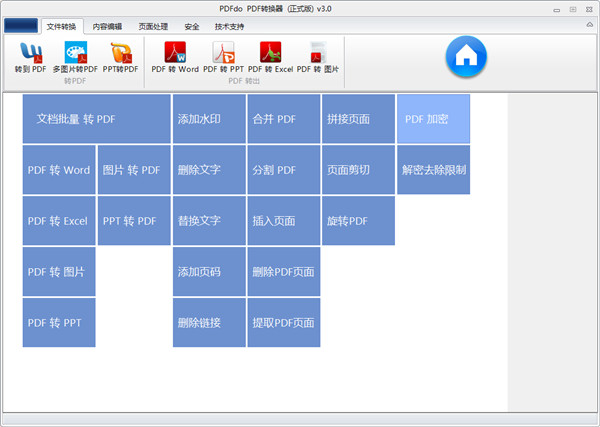Open the 页面处理 tab
The width and height of the screenshot is (600, 427).
click(152, 26)
